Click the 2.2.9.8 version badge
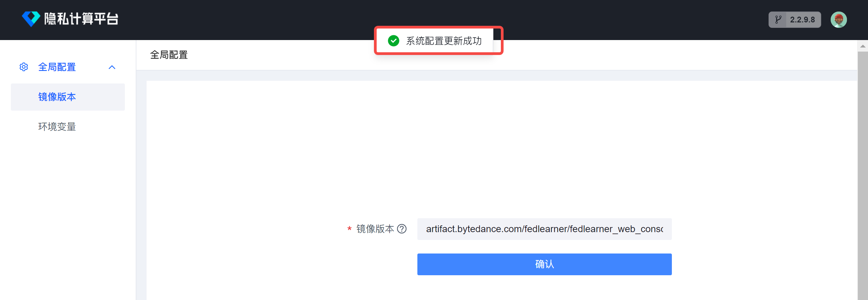This screenshot has height=300, width=868. point(795,20)
